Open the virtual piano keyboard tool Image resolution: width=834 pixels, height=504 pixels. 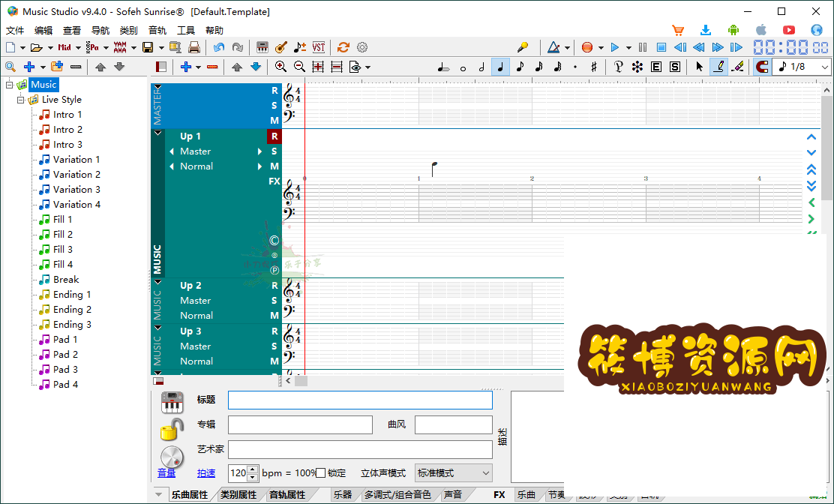262,47
